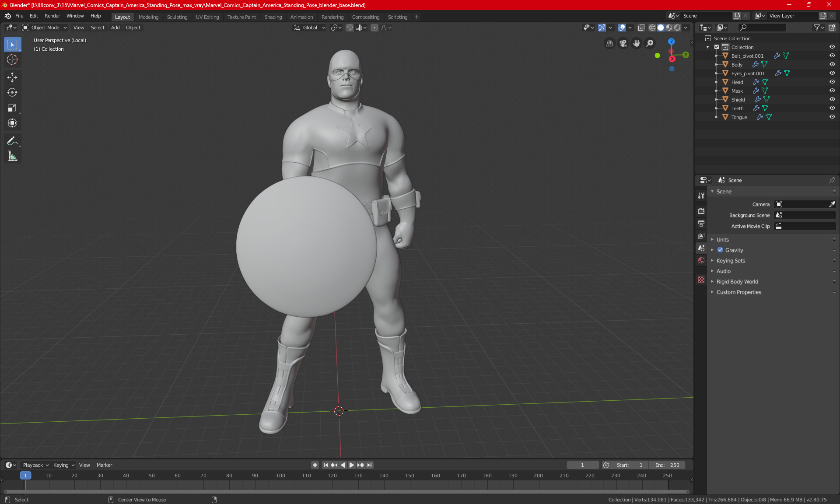Select the Select Box tool
The image size is (840, 504).
(12, 45)
